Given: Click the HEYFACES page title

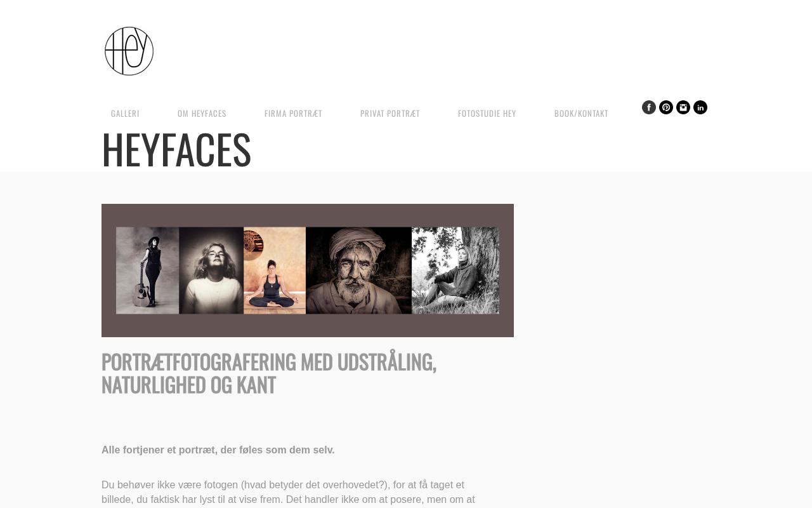Looking at the screenshot, I should [176, 149].
